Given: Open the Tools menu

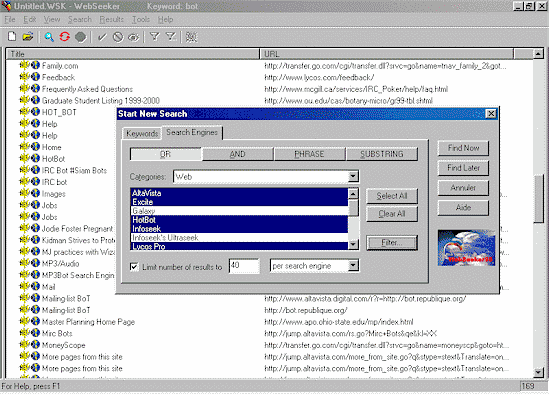Looking at the screenshot, I should tap(141, 19).
